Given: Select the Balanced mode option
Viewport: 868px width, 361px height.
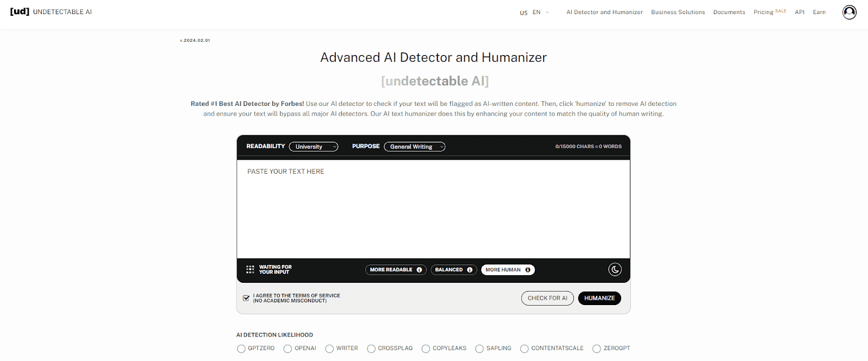Looking at the screenshot, I should click(x=449, y=270).
